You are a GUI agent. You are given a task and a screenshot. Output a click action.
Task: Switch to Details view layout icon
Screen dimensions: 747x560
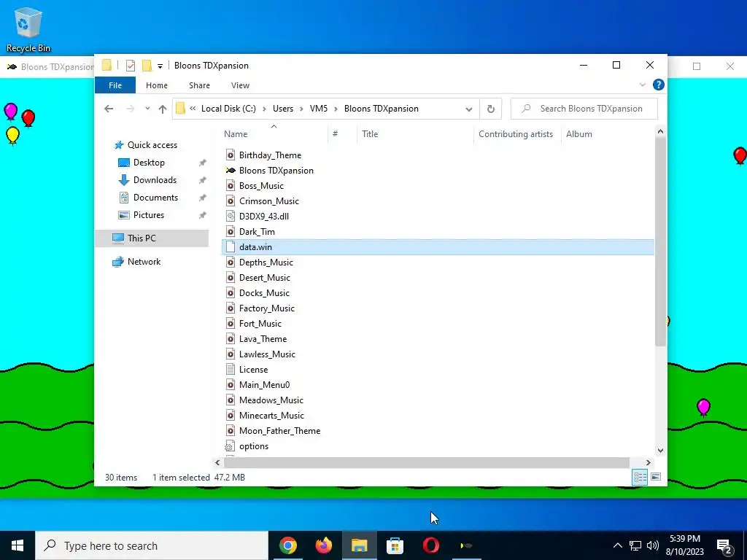pos(640,477)
